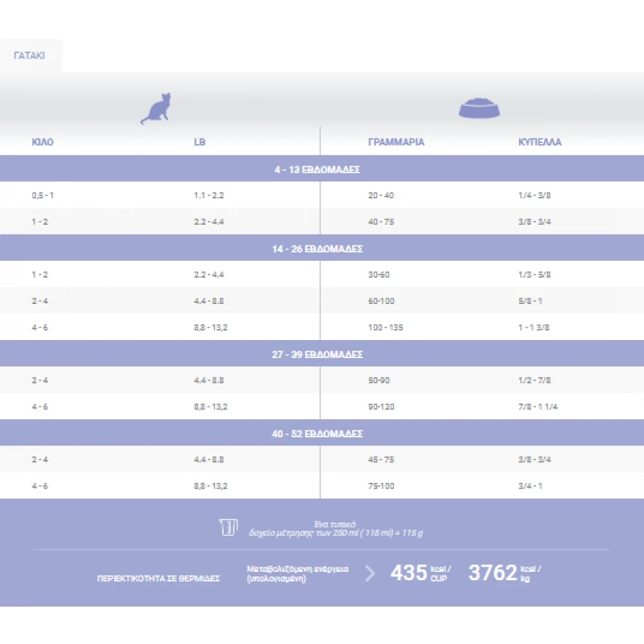Select the ΚΥΠΕΛΛΑ column header
644x644 pixels.
coord(540,142)
